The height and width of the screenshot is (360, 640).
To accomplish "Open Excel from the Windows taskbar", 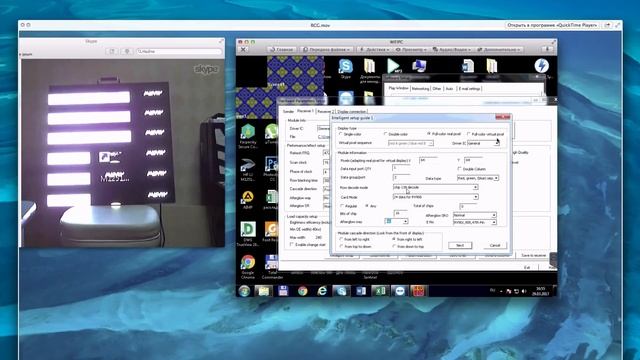I will (x=380, y=291).
